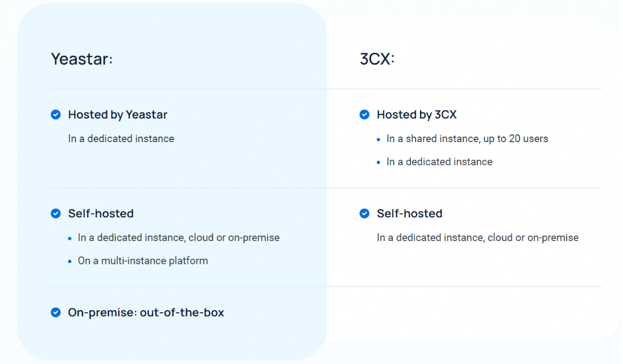The width and height of the screenshot is (623, 364).
Task: Click Yeastar bullet dot before dedicated instance, cloud line
Action: click(x=70, y=238)
